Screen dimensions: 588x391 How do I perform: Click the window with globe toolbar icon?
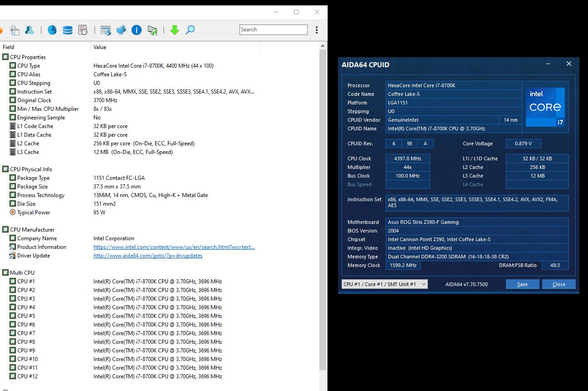point(106,30)
